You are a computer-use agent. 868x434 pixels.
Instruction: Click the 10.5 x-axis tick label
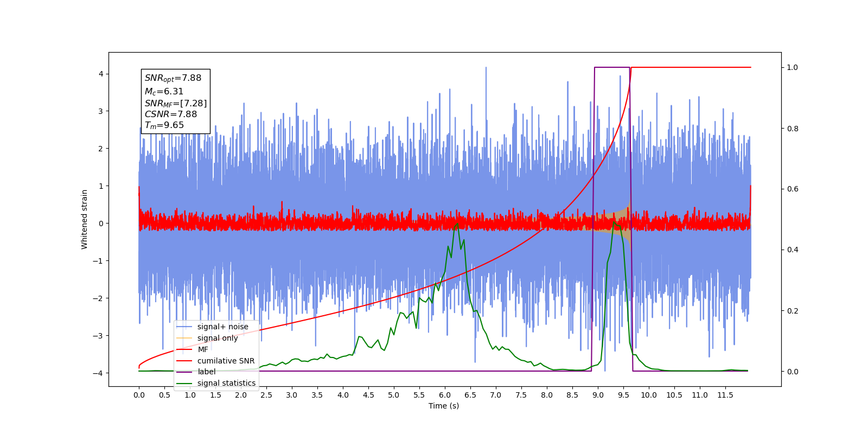pyautogui.click(x=674, y=395)
